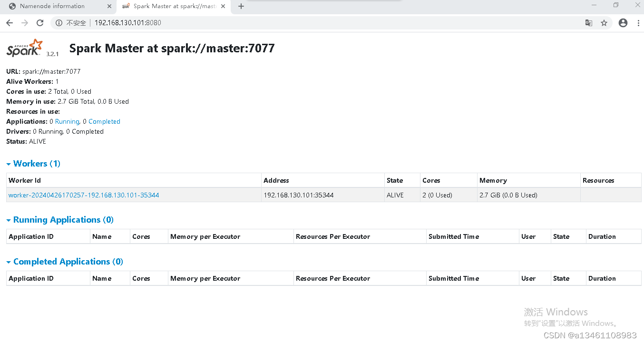Image resolution: width=644 pixels, height=343 pixels.
Task: Select the Spark Master browser tab
Action: pos(174,6)
